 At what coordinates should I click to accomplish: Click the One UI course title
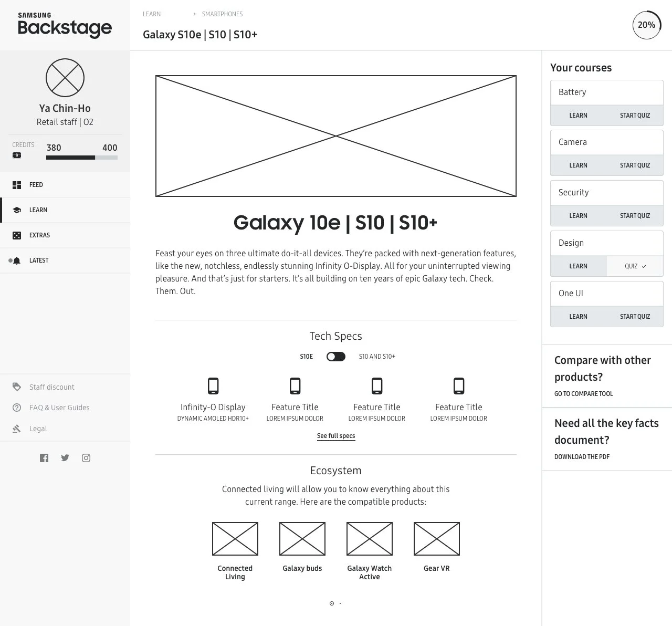pos(571,294)
